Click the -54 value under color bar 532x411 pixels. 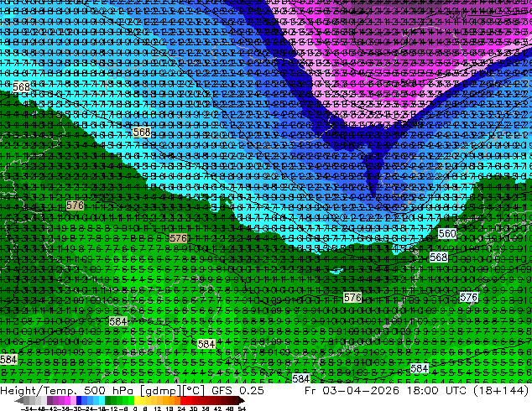click(27, 408)
